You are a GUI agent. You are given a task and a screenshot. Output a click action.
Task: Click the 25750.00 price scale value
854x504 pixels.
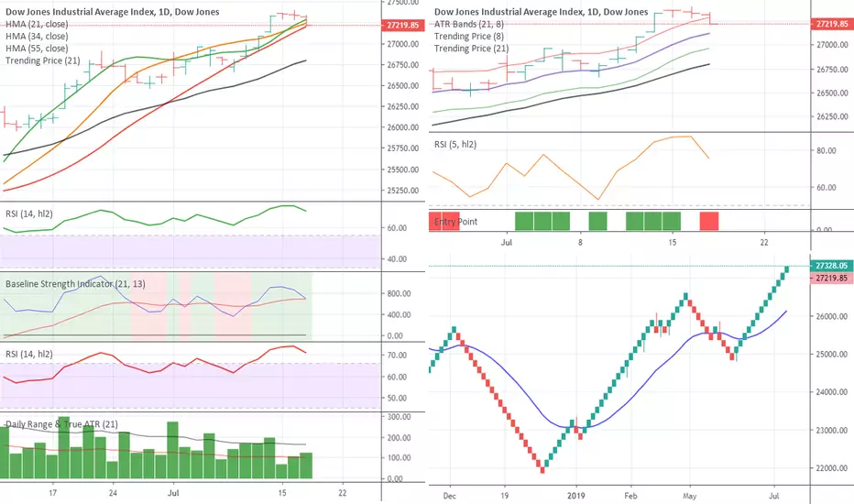coord(403,148)
